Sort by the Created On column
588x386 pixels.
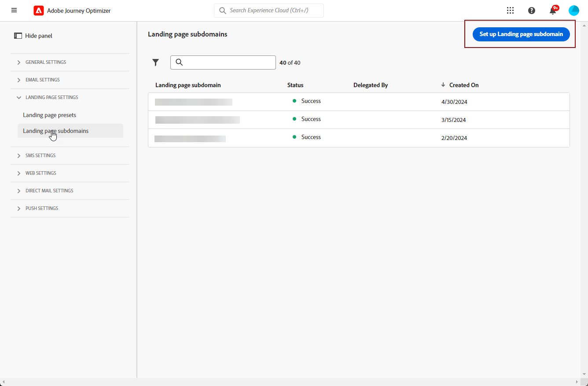pos(463,85)
